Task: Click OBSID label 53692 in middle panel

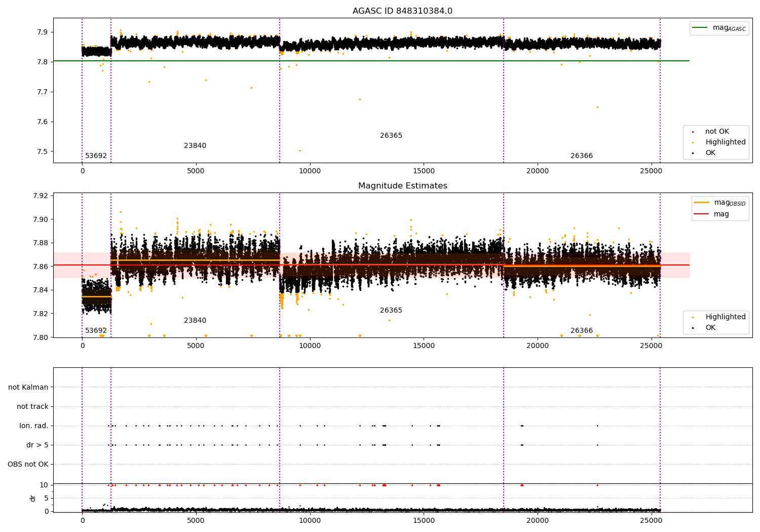Action: coord(96,331)
